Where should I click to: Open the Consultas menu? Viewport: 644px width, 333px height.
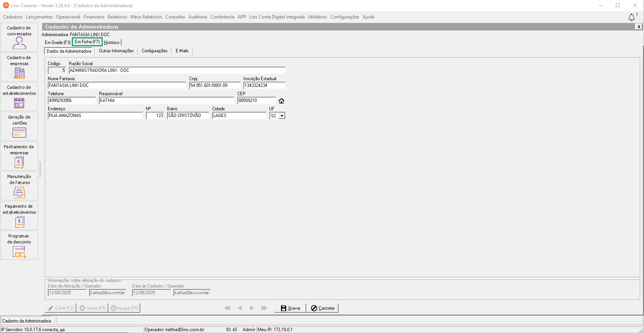[175, 17]
